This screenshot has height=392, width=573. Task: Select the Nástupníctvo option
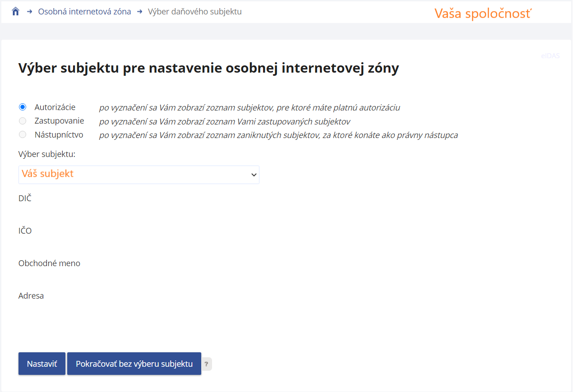pyautogui.click(x=23, y=134)
